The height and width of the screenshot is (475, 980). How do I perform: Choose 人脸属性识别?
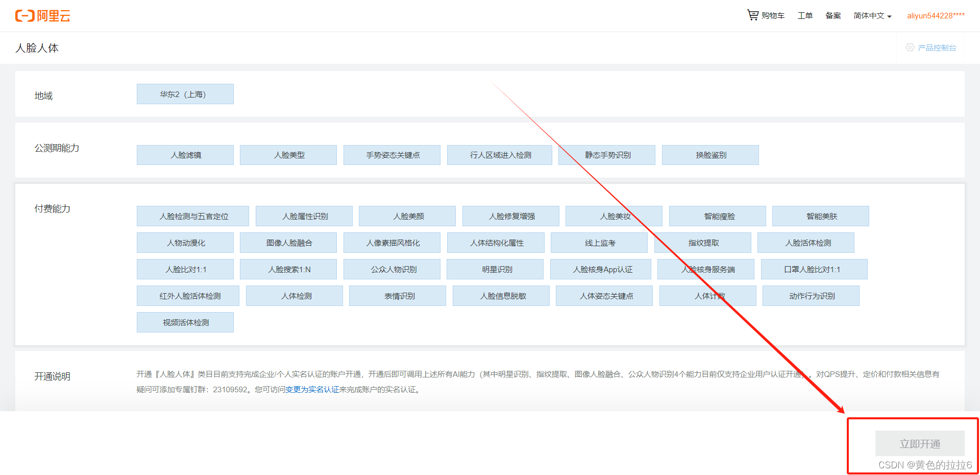point(304,216)
